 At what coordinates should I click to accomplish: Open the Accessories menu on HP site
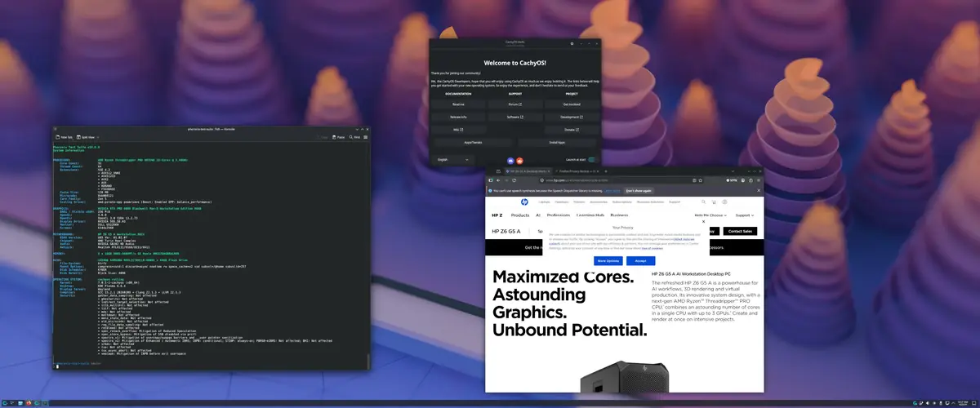coord(599,202)
